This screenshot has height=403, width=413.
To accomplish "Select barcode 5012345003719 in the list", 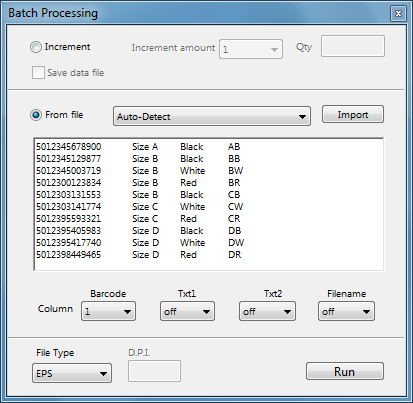I will pyautogui.click(x=69, y=171).
